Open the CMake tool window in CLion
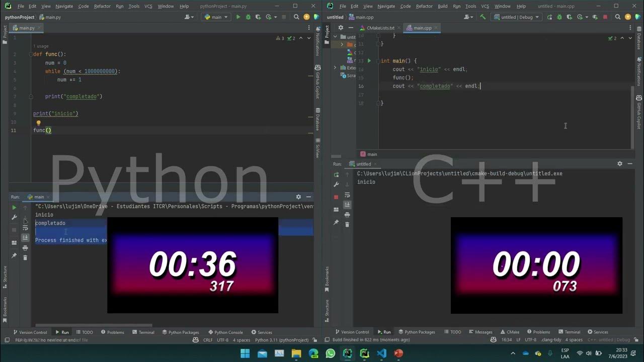Viewport: 644px width, 362px height. coord(510,332)
